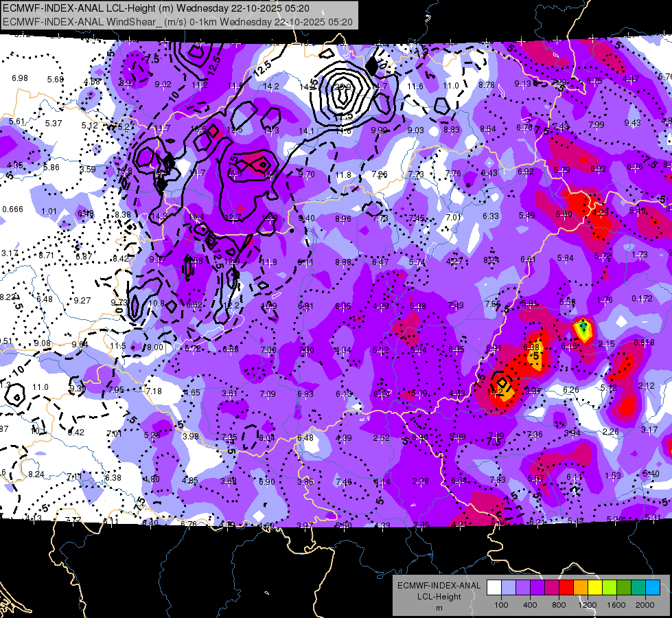The width and height of the screenshot is (672, 618).
Task: Click the wind shear value 2.26
Action: pos(611,431)
